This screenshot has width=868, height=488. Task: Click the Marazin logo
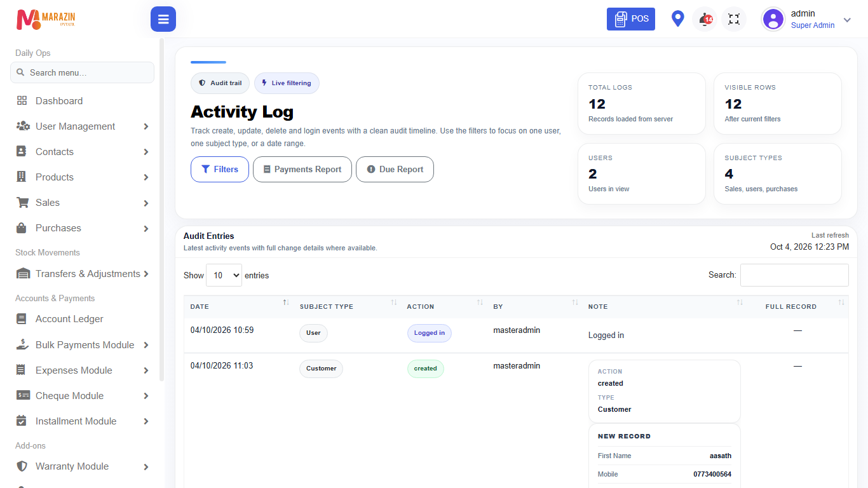click(x=46, y=20)
